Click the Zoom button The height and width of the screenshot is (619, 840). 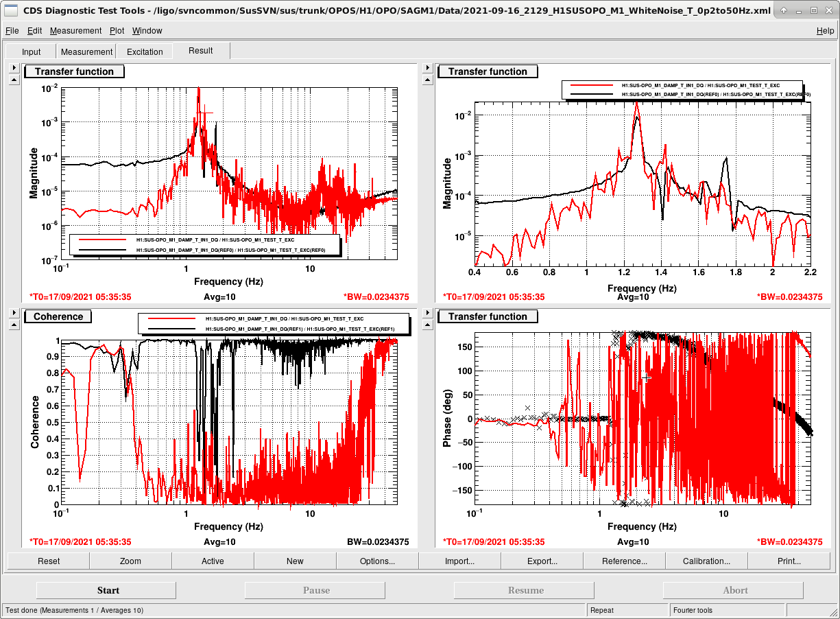pos(130,561)
